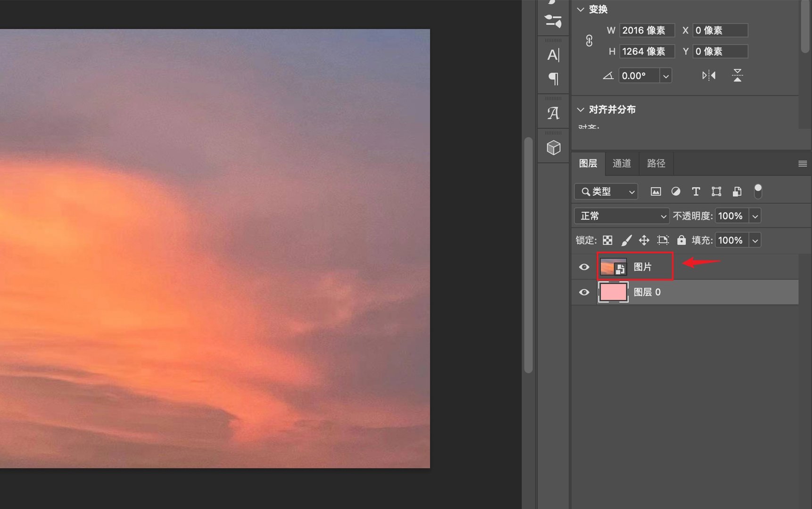Open the Character panel
The width and height of the screenshot is (812, 509).
pyautogui.click(x=553, y=55)
